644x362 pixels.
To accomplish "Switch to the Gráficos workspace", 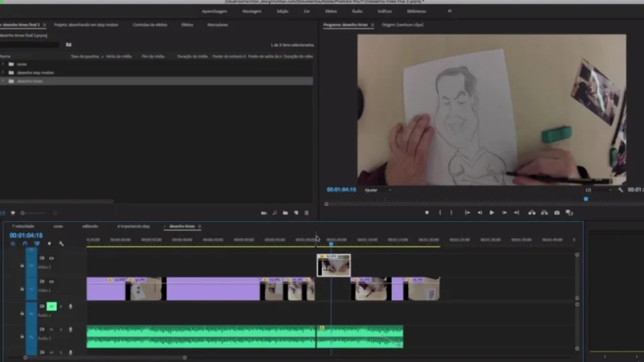I will point(384,11).
